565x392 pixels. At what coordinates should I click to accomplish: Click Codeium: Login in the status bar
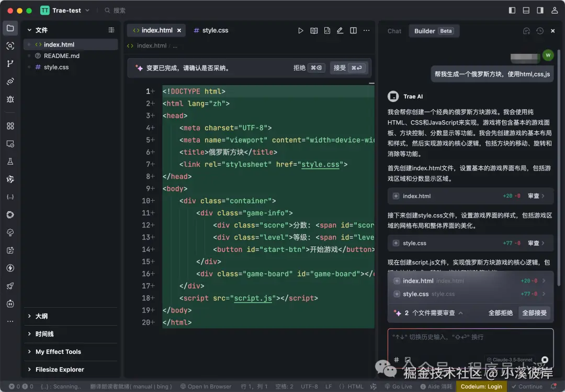click(481, 386)
